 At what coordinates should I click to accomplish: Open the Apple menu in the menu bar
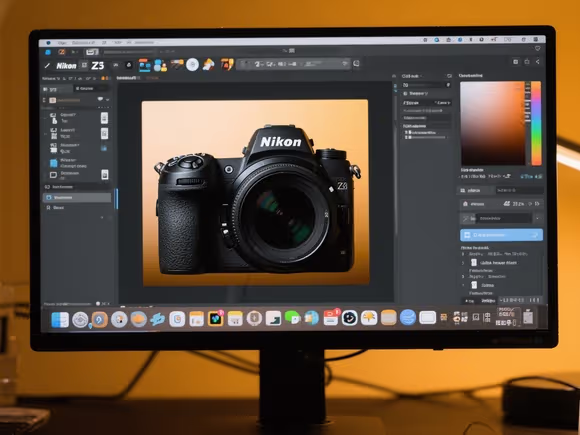click(x=48, y=43)
